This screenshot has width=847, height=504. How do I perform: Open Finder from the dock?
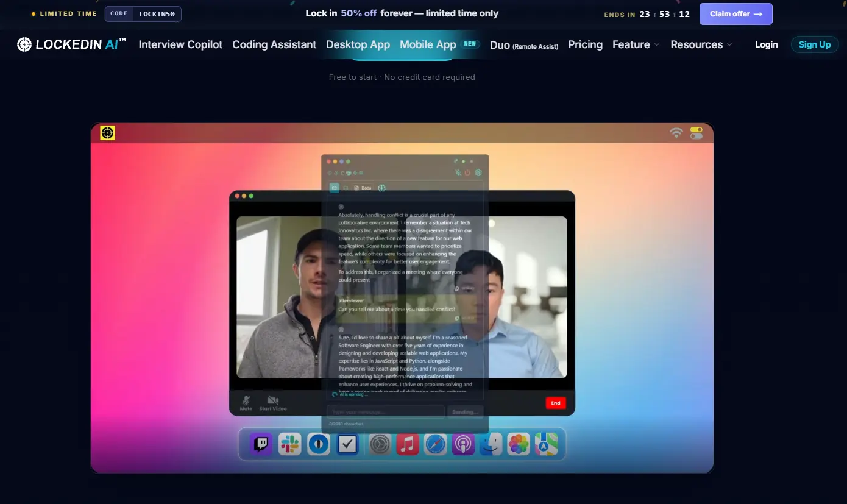(491, 444)
